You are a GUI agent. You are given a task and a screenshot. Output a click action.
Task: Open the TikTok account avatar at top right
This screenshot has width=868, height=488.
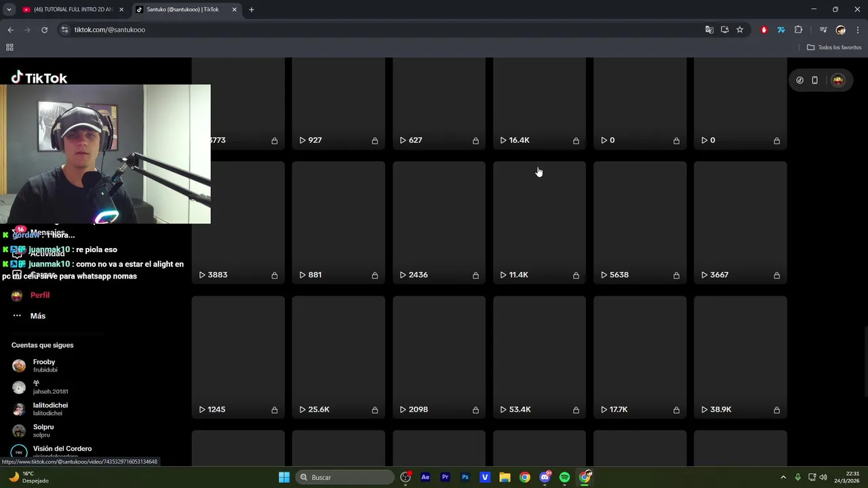[x=838, y=80]
